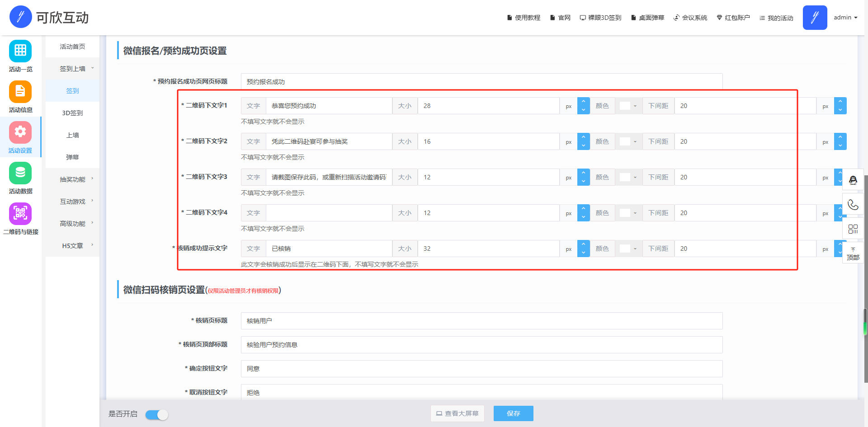Open 我的活动 list link
The width and height of the screenshot is (868, 427).
776,18
